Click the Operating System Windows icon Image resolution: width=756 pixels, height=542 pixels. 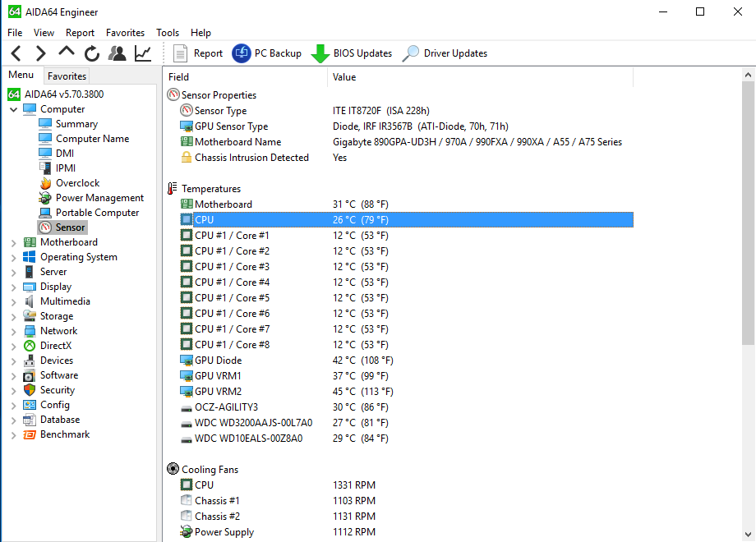coord(30,257)
